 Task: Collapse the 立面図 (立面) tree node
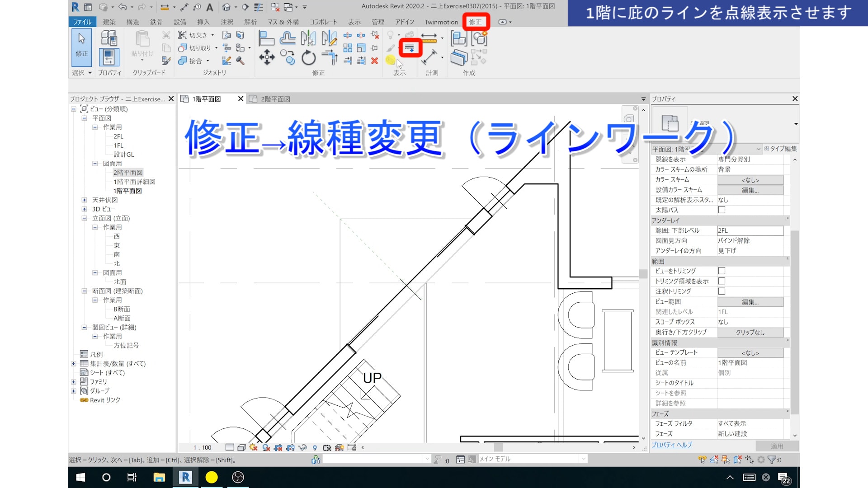pyautogui.click(x=84, y=218)
